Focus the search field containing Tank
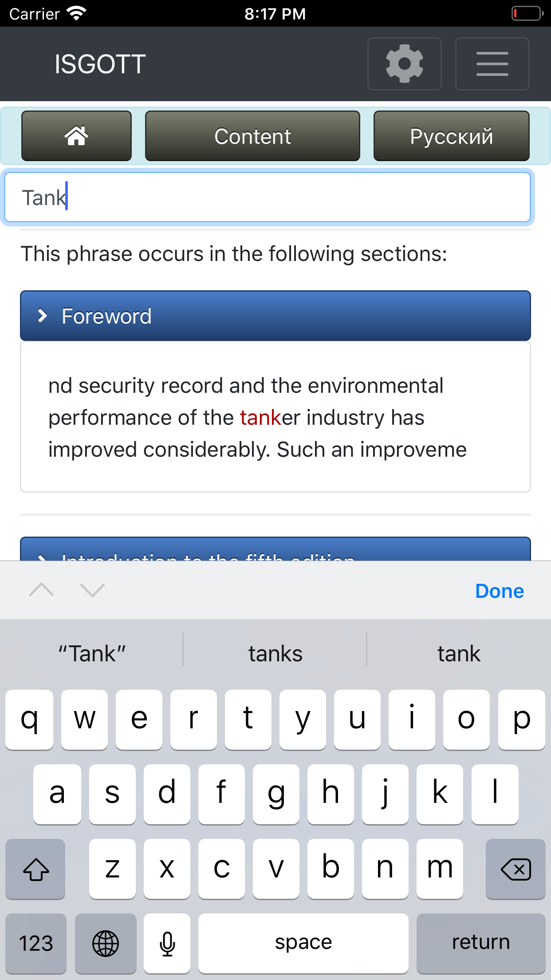 pos(267,198)
